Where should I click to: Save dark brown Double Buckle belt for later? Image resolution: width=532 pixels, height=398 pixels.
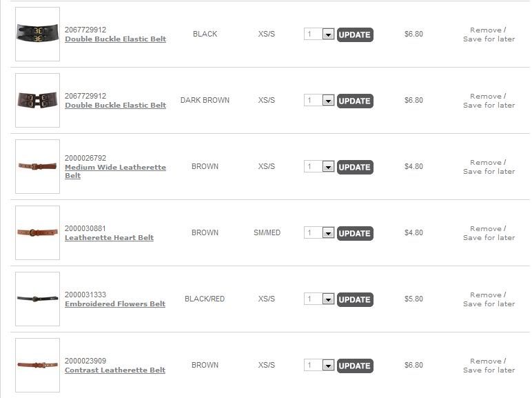coord(489,106)
